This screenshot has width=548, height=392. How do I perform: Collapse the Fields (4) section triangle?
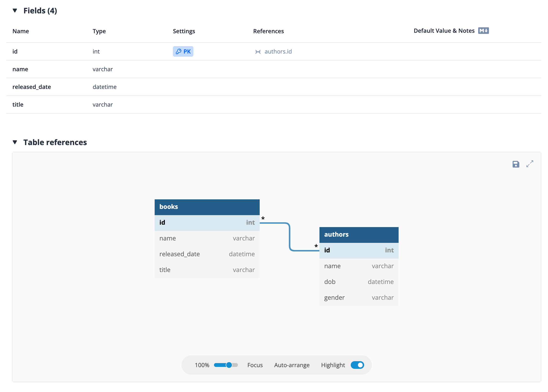15,11
